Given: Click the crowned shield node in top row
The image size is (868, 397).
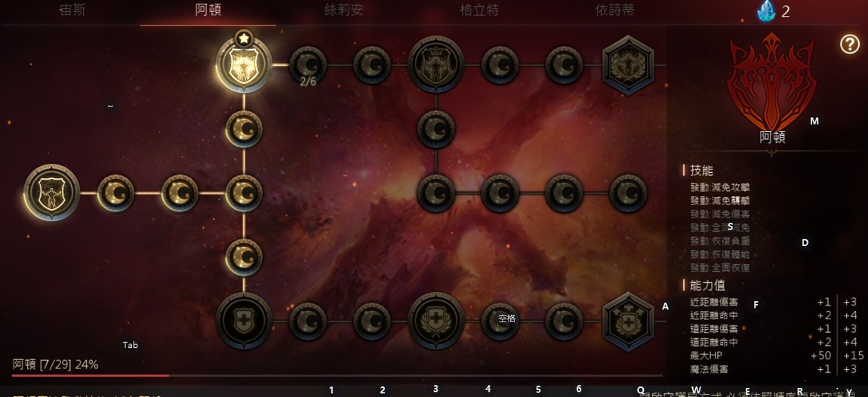Looking at the screenshot, I should point(436,65).
